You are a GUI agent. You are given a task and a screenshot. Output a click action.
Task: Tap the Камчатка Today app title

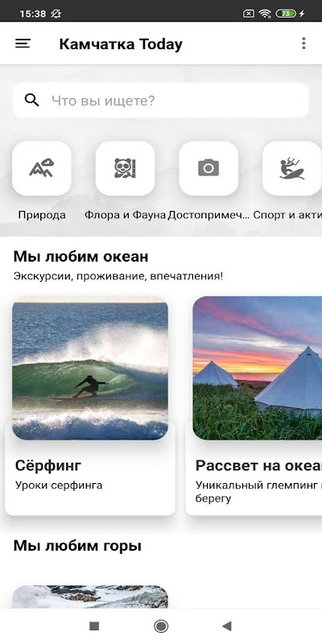[x=121, y=44]
